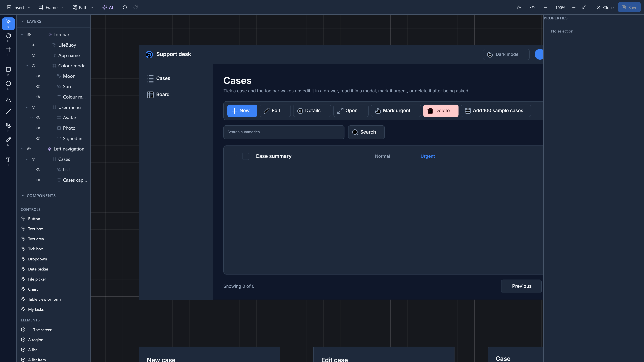Screen dimensions: 644x362
Task: Click the Mark urgent button
Action: point(396,111)
